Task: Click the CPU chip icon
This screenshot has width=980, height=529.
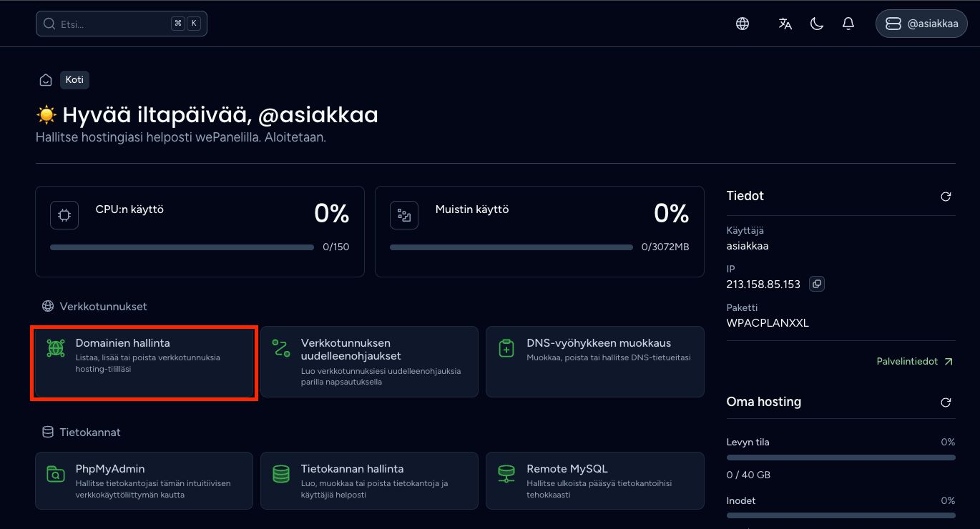Action: point(64,215)
